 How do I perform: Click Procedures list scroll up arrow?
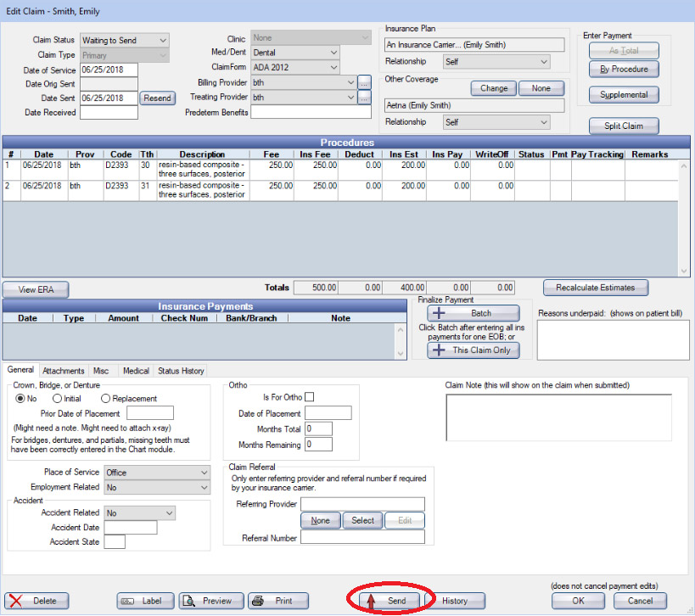pyautogui.click(x=683, y=166)
